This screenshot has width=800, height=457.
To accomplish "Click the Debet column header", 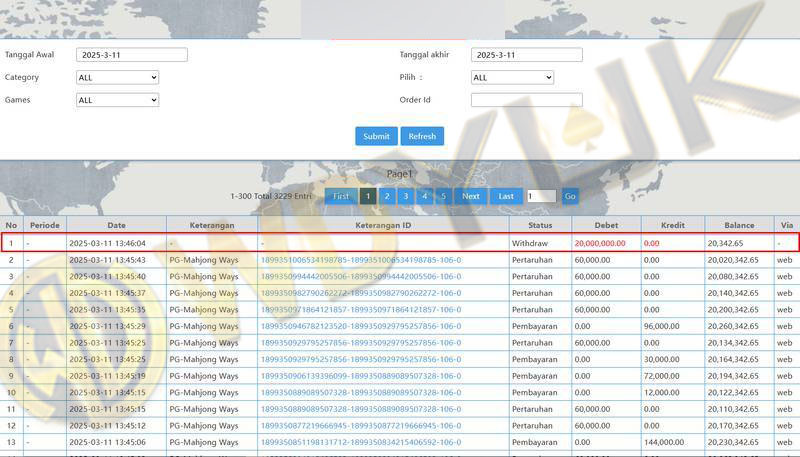I will coord(606,225).
